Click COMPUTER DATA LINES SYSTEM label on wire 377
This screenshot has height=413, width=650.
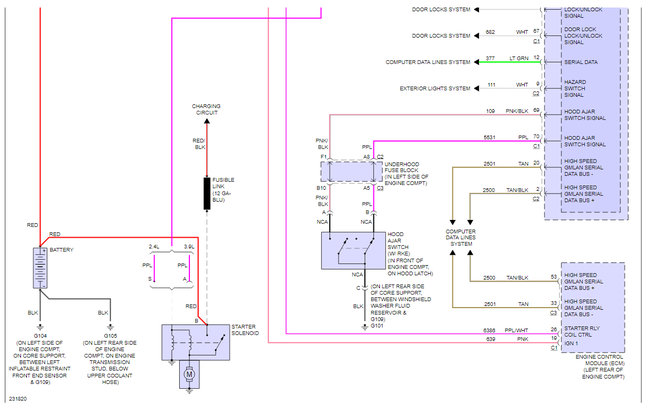428,62
